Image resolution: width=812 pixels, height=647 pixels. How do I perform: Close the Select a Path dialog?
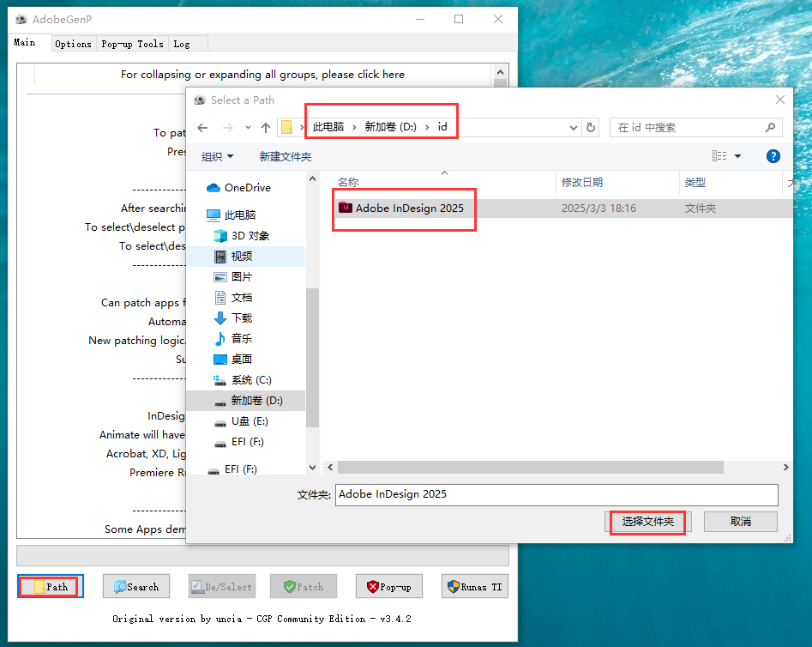tap(780, 100)
